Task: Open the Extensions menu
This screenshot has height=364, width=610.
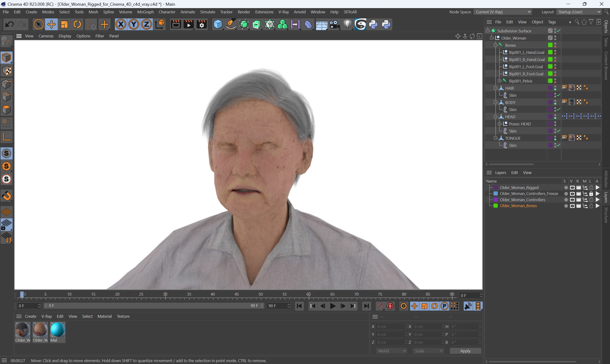Action: [x=264, y=12]
